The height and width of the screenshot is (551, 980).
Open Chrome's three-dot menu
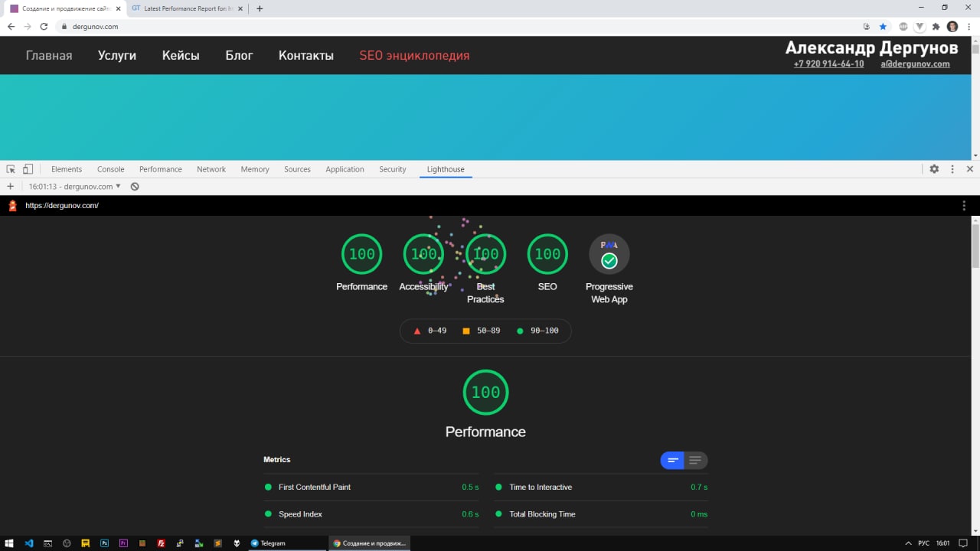coord(969,26)
